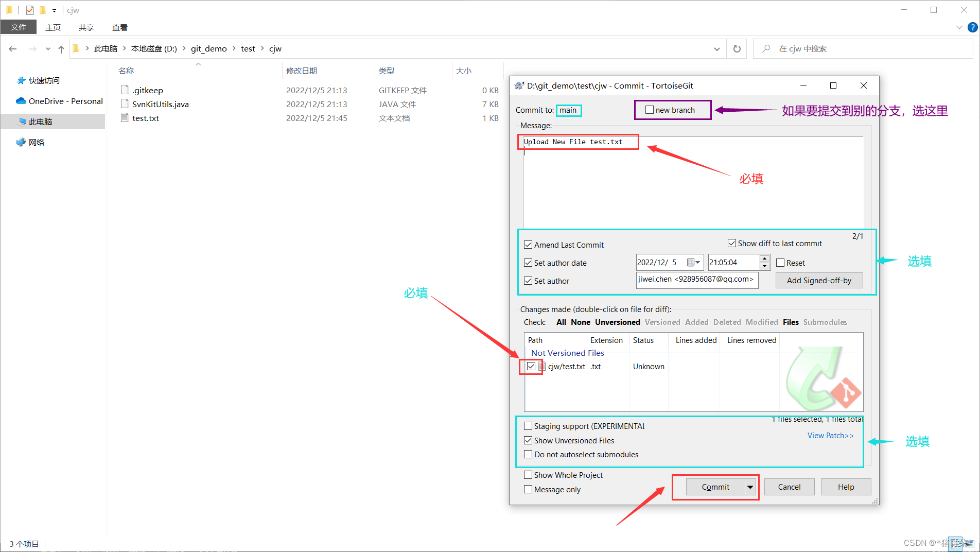The image size is (980, 552).
Task: Open recent locations dropdown chevron
Action: pos(48,49)
